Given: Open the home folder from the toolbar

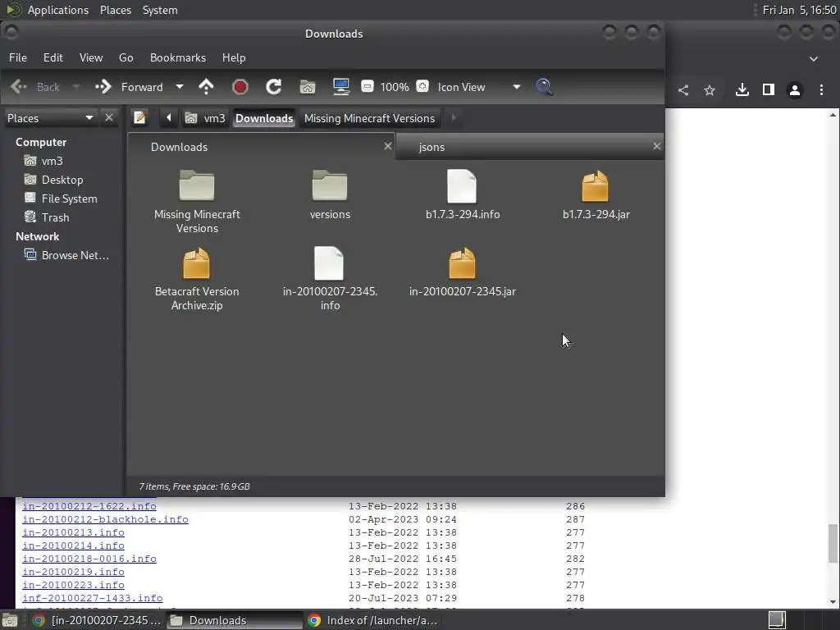Looking at the screenshot, I should click(x=308, y=87).
